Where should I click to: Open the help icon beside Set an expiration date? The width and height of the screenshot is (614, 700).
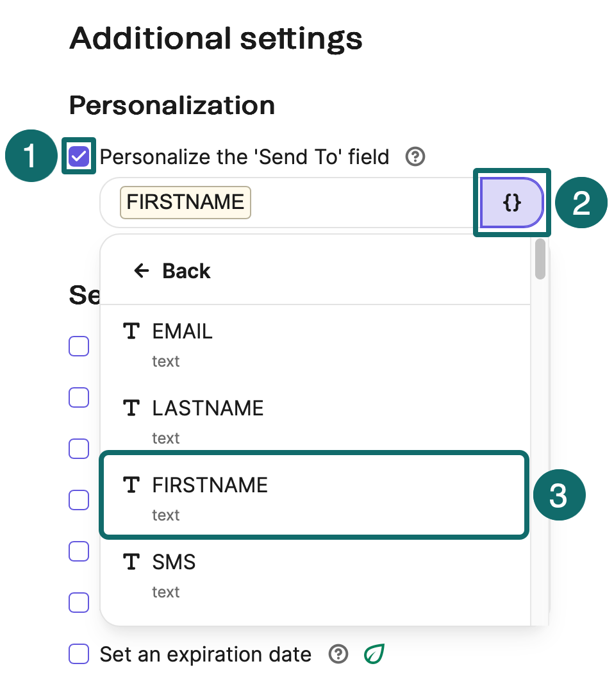point(338,654)
